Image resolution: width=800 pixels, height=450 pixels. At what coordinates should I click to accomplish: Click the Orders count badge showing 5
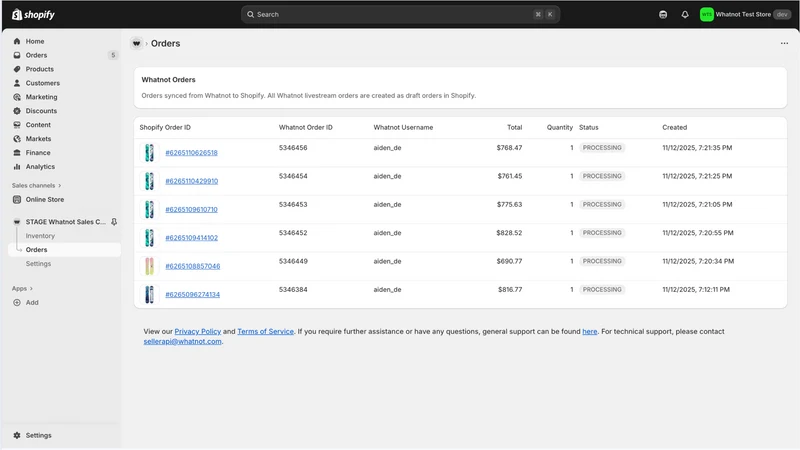point(113,55)
